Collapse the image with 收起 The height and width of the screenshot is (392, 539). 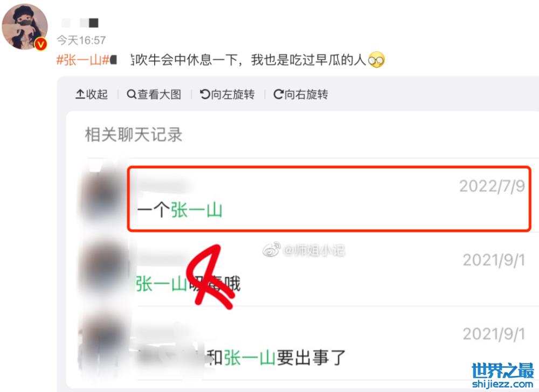92,94
